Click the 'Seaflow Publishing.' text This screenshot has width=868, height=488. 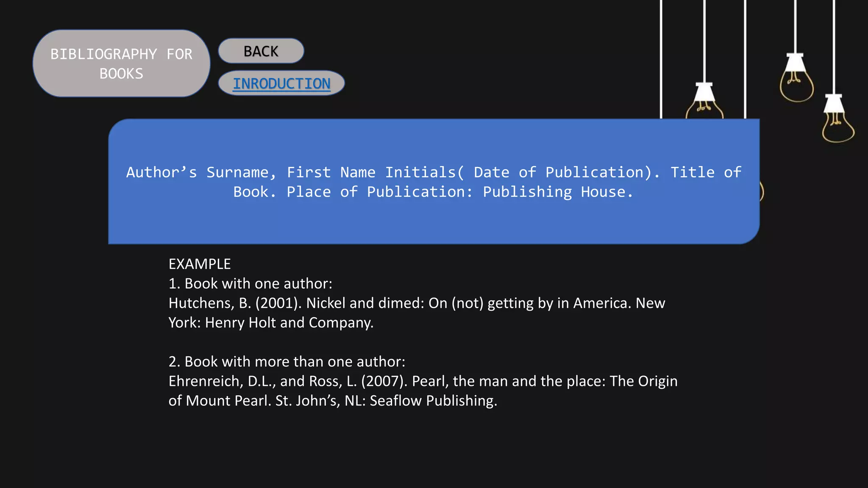[433, 400]
